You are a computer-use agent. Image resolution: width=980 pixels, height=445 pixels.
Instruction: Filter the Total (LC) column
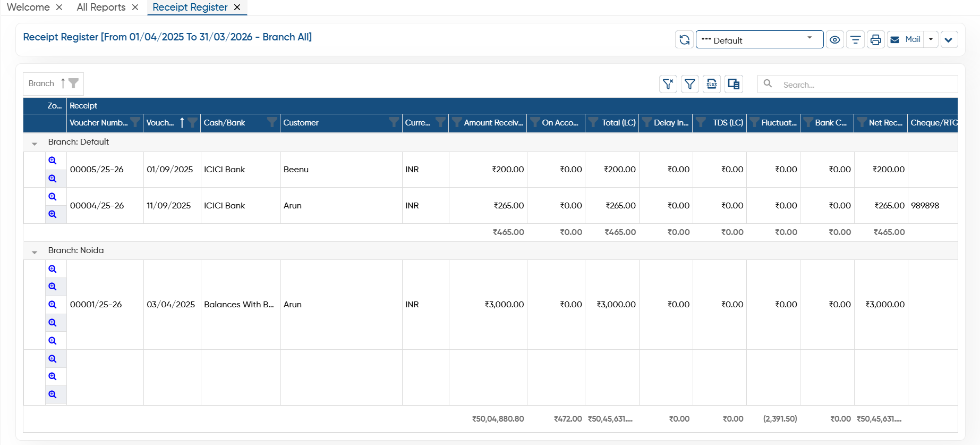click(593, 122)
